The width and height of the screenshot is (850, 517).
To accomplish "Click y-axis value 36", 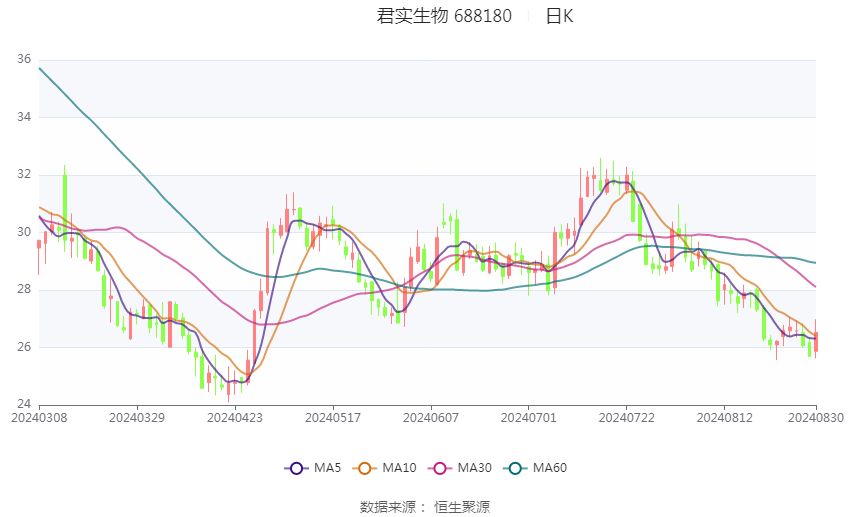I will coord(24,59).
